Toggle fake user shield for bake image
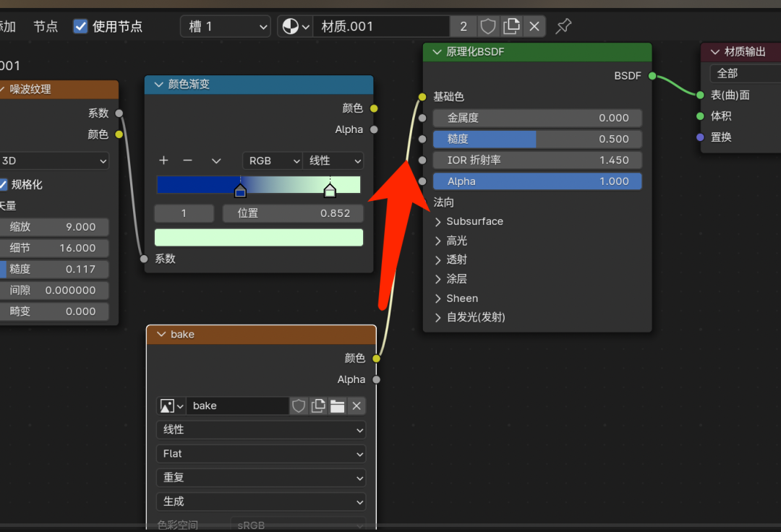Viewport: 781px width, 532px height. [299, 406]
